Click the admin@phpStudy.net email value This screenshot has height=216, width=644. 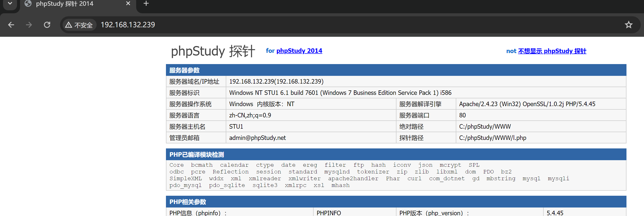pos(257,138)
